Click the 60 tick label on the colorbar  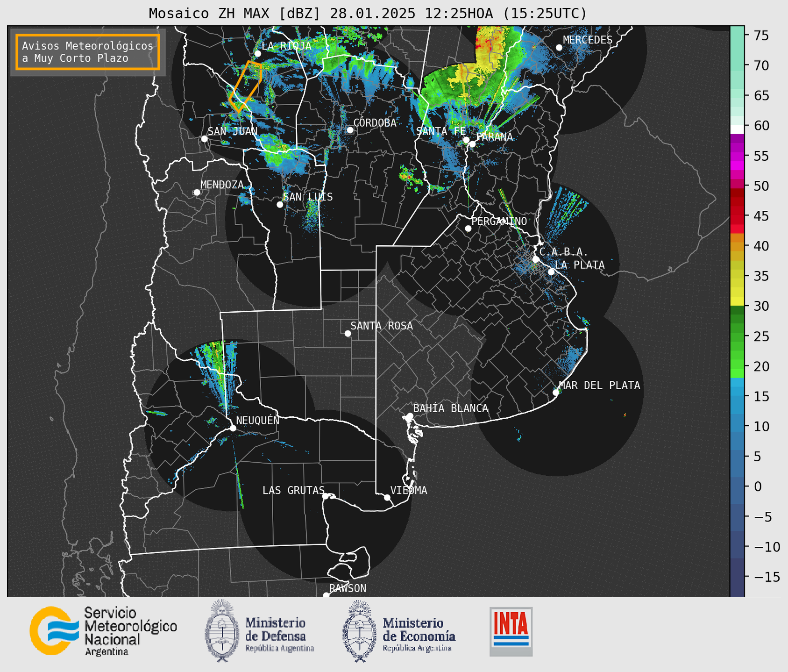761,126
